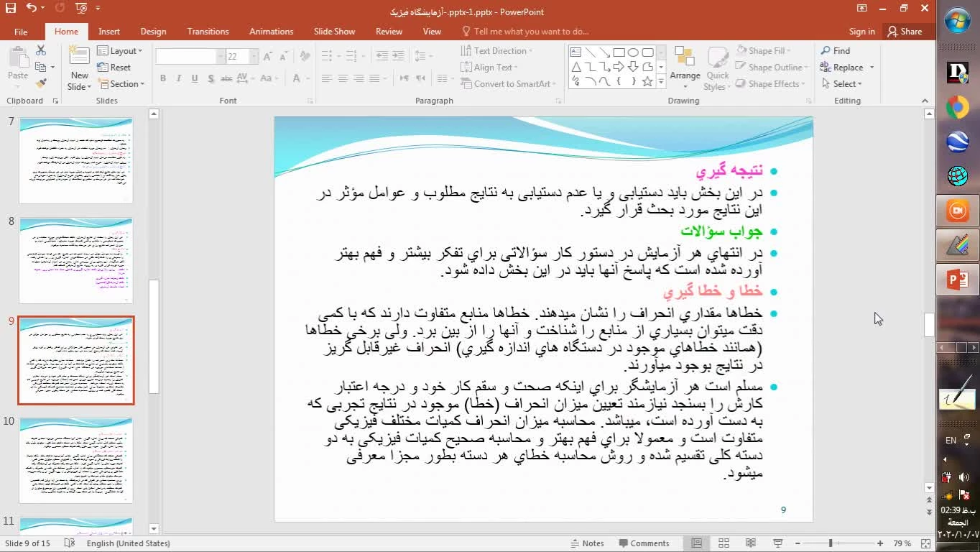Click the Share button
This screenshot has width=980, height=552.
(x=905, y=32)
